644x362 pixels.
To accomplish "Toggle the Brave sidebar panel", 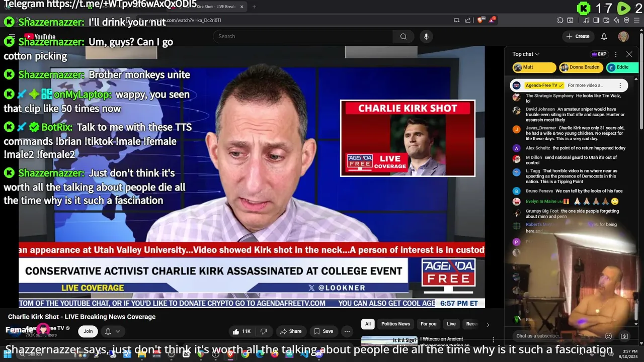I will coord(596,20).
